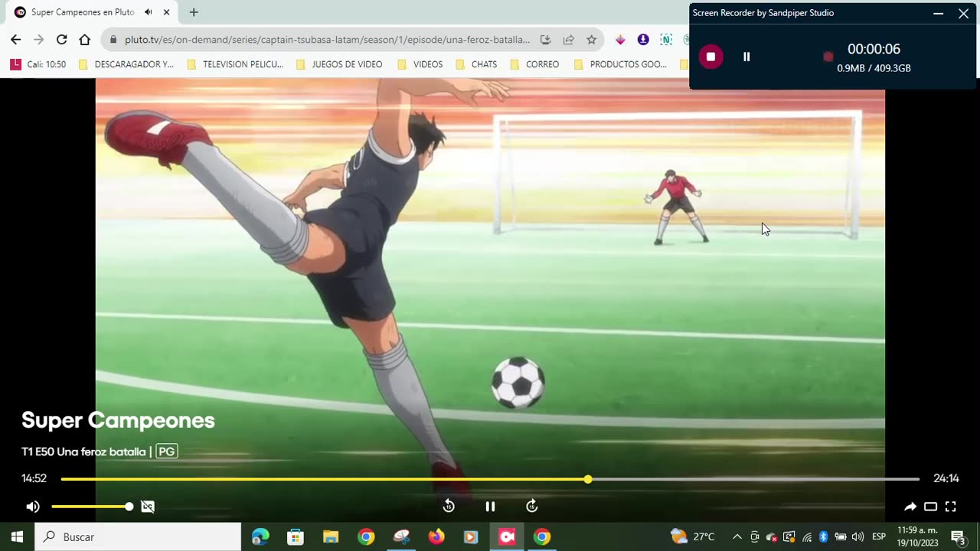Open File Explorer from the taskbar
The width and height of the screenshot is (980, 551).
point(331,536)
